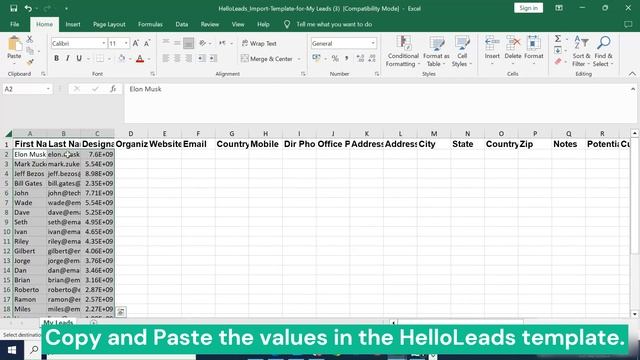Open the General number format dropdown
This screenshot has height=360, width=640.
point(373,43)
